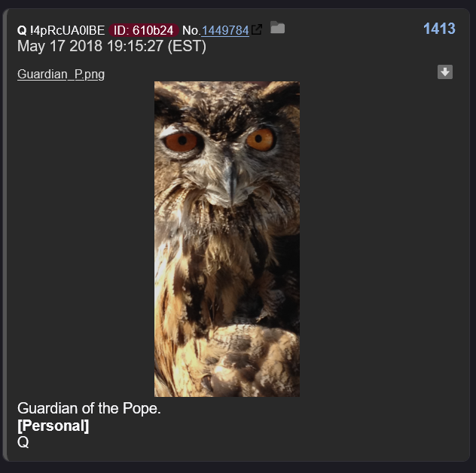
Task: Open the external link icon beside the post number
Action: [257, 29]
